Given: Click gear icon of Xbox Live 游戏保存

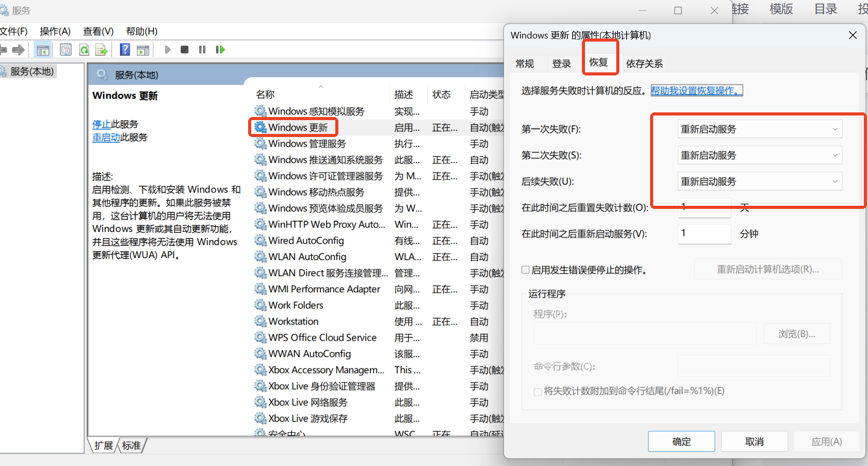Looking at the screenshot, I should click(x=260, y=418).
